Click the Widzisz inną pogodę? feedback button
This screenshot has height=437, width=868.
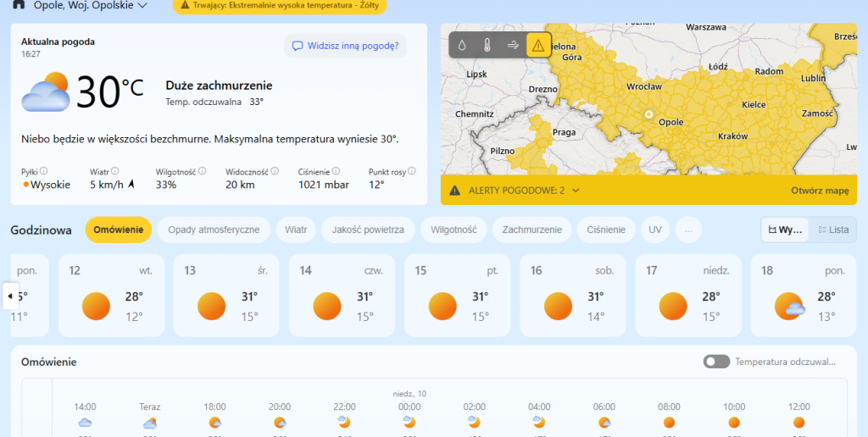pos(346,46)
